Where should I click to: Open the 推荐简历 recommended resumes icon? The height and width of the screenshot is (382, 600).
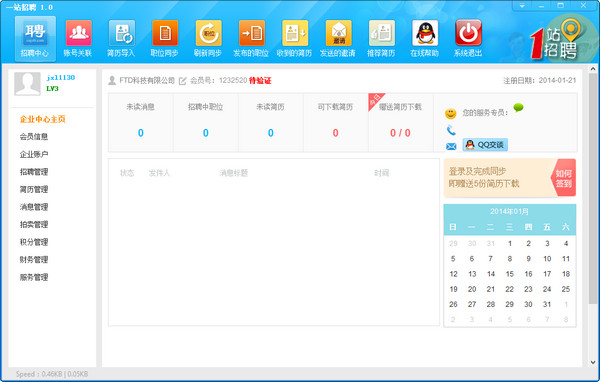(x=382, y=33)
